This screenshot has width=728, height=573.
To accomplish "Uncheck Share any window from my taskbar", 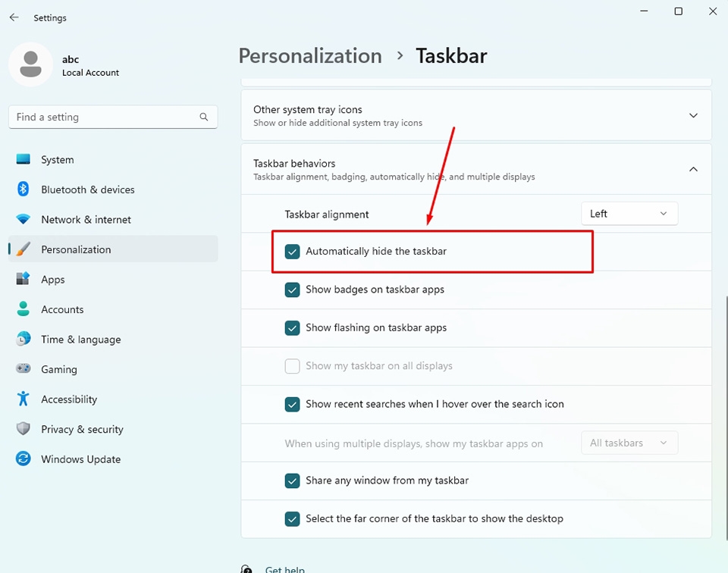I will point(292,481).
